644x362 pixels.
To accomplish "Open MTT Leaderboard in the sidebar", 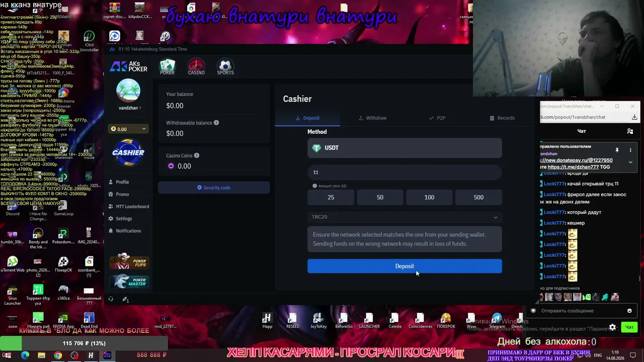I will pyautogui.click(x=129, y=207).
